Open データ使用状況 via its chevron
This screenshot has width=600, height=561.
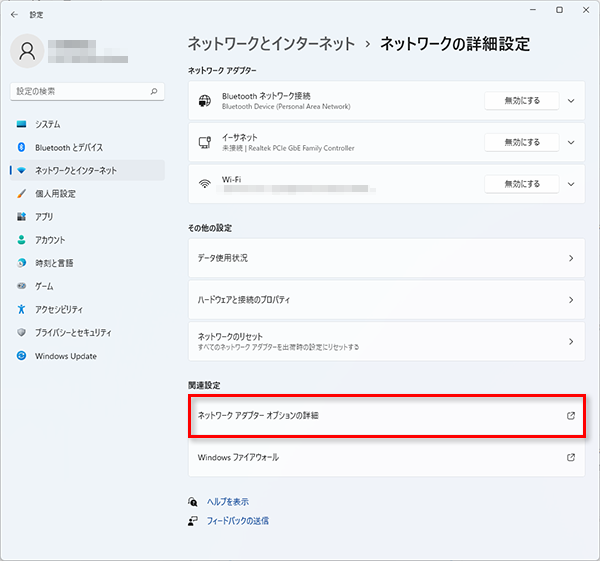point(571,258)
